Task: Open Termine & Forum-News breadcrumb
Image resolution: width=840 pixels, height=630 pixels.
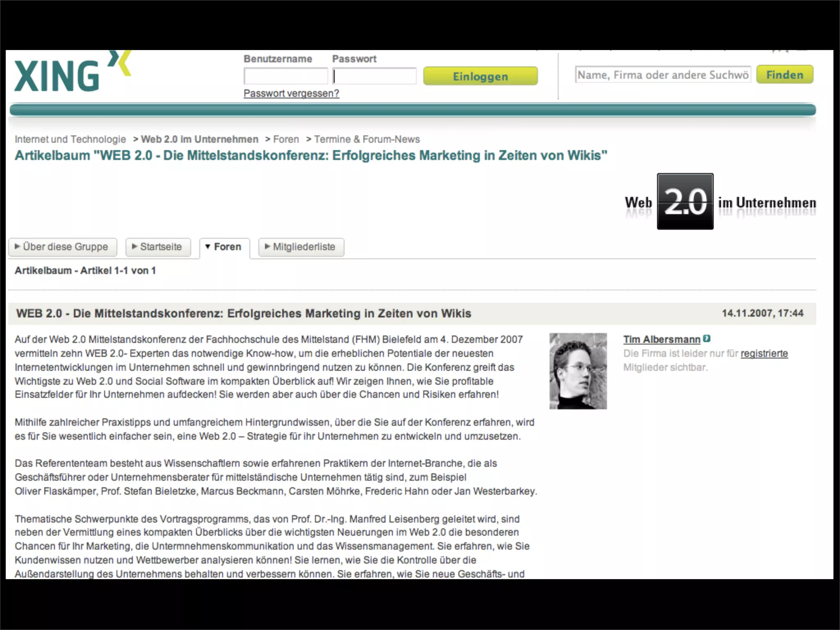Action: 367,139
